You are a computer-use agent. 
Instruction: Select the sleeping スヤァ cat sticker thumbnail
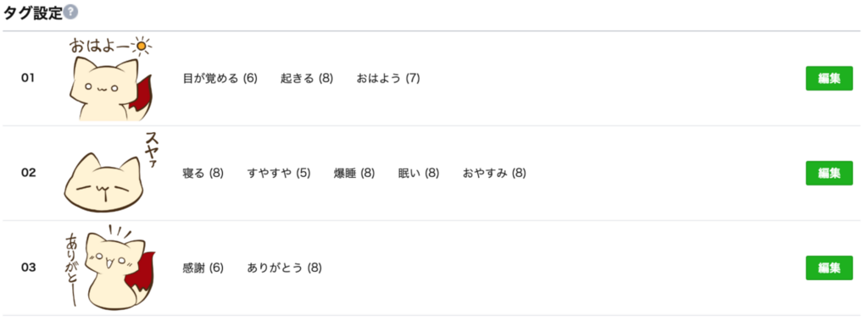tap(108, 173)
